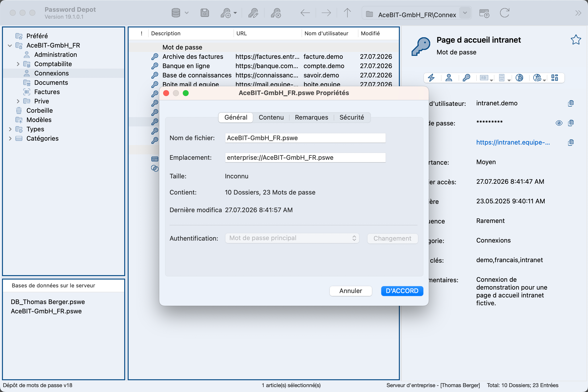This screenshot has width=588, height=392.
Task: Open the AB field dropdown in details toolbar
Action: [491, 80]
